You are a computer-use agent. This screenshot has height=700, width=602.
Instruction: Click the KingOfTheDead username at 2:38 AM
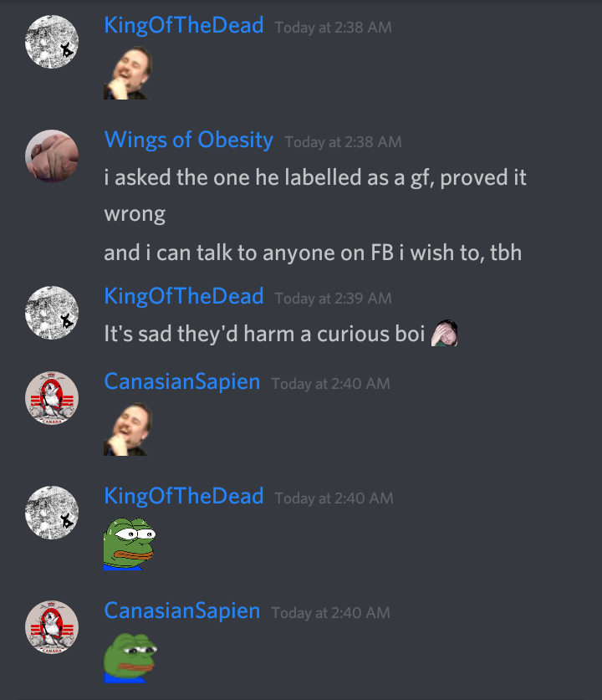point(184,25)
